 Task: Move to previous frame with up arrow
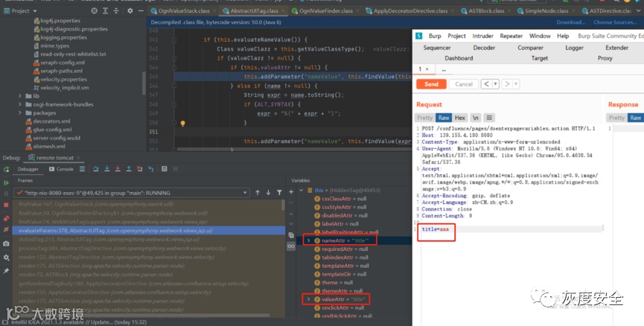258,193
